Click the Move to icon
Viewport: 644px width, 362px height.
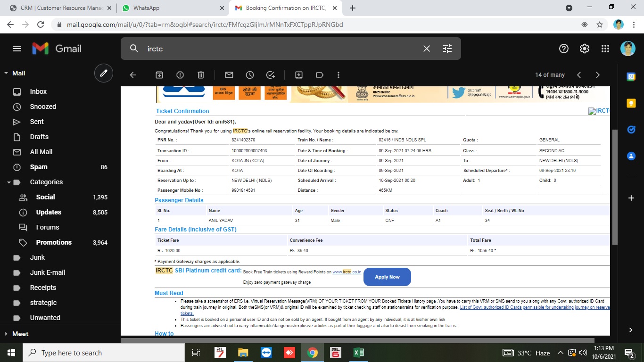point(299,75)
